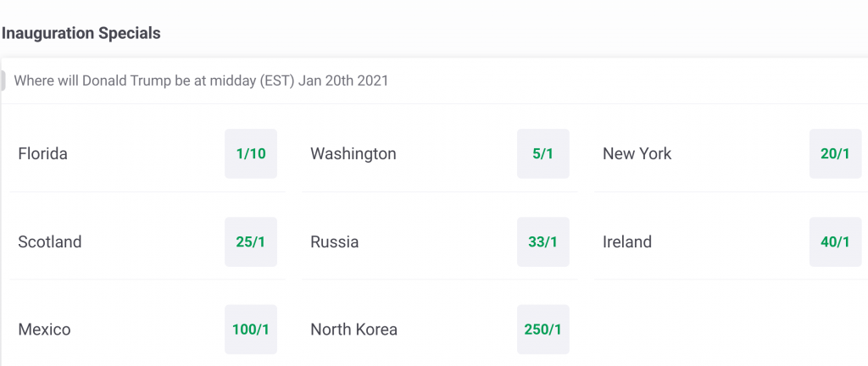The height and width of the screenshot is (366, 868).
Task: Select the 5/1 odds for Washington
Action: click(542, 153)
